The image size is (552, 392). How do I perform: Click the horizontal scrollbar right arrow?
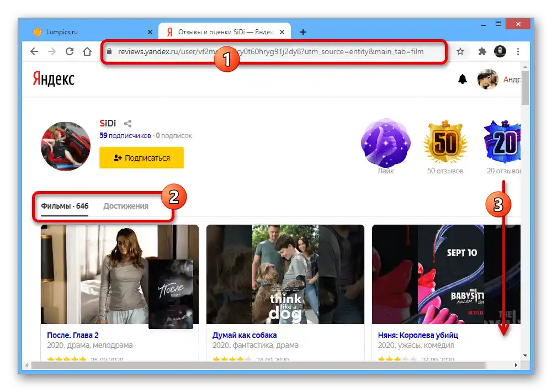[516, 365]
